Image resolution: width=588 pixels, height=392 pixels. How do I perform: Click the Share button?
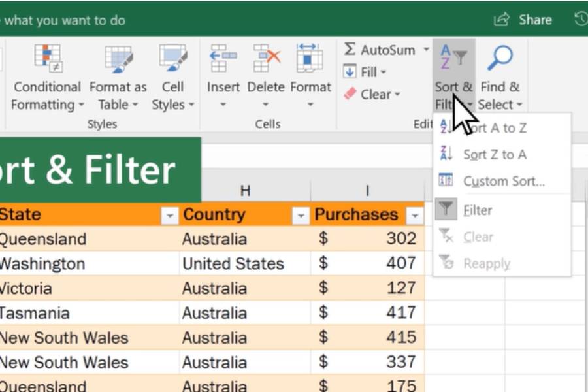click(x=523, y=20)
